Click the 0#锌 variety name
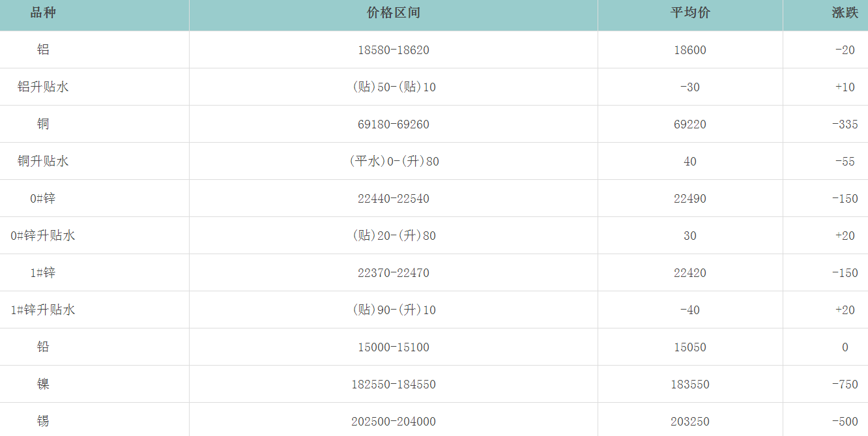 click(43, 198)
